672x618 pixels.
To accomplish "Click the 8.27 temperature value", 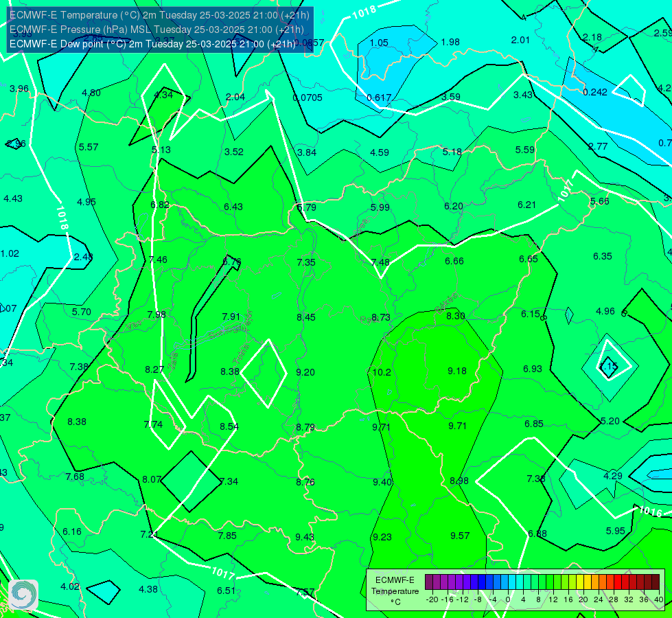I will click(154, 369).
